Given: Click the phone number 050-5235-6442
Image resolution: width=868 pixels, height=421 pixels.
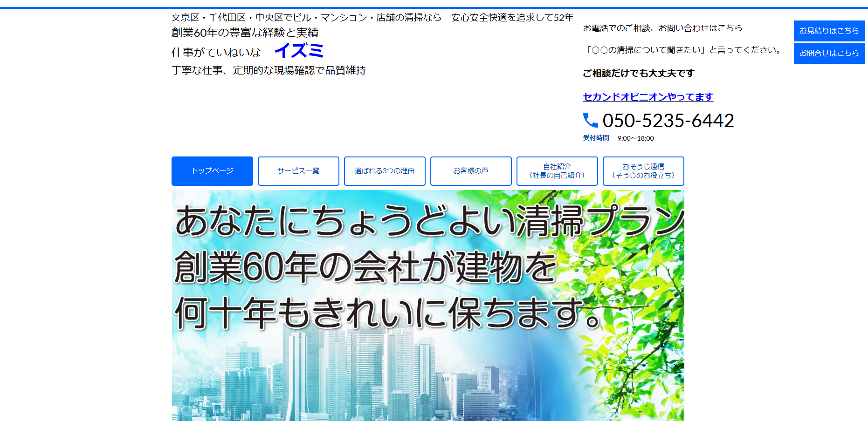Looking at the screenshot, I should [668, 121].
